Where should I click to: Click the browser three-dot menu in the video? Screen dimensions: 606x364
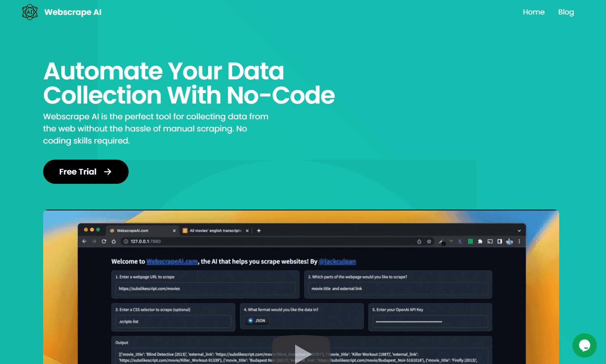pos(519,241)
